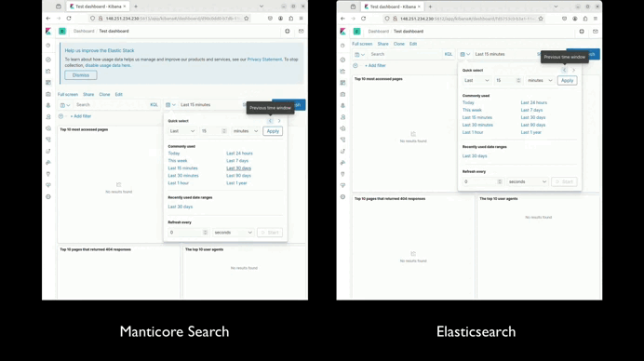Screen dimensions: 644x361
Task: Toggle KQL query language in Manticore window
Action: 154,105
